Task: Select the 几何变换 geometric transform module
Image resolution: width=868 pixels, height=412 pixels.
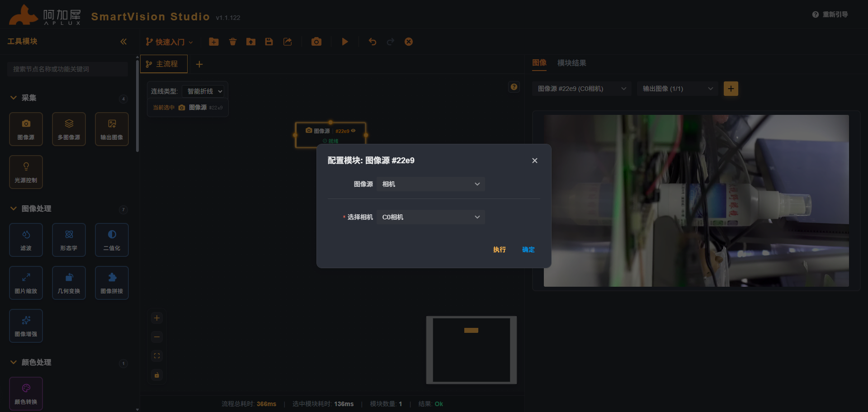Action: pos(69,283)
